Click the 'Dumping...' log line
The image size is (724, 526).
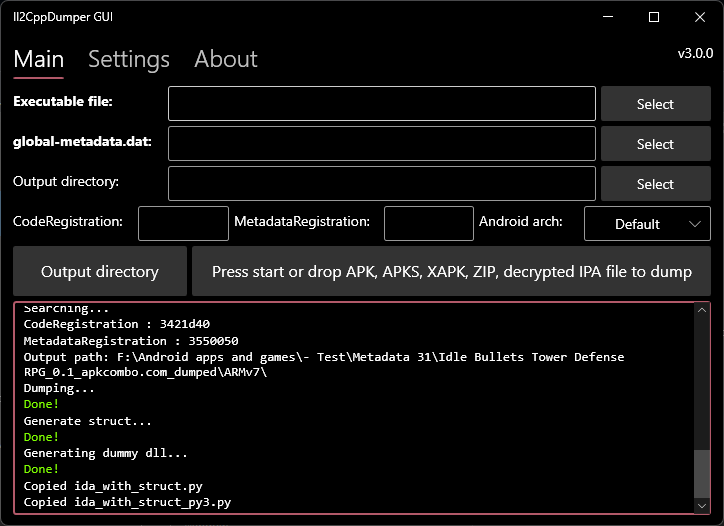59,389
